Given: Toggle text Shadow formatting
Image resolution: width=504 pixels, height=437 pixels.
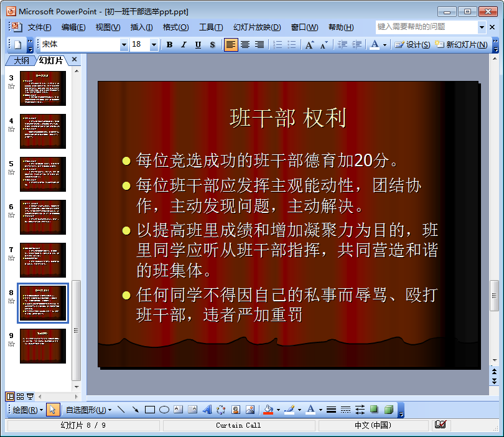Looking at the screenshot, I should pyautogui.click(x=212, y=45).
